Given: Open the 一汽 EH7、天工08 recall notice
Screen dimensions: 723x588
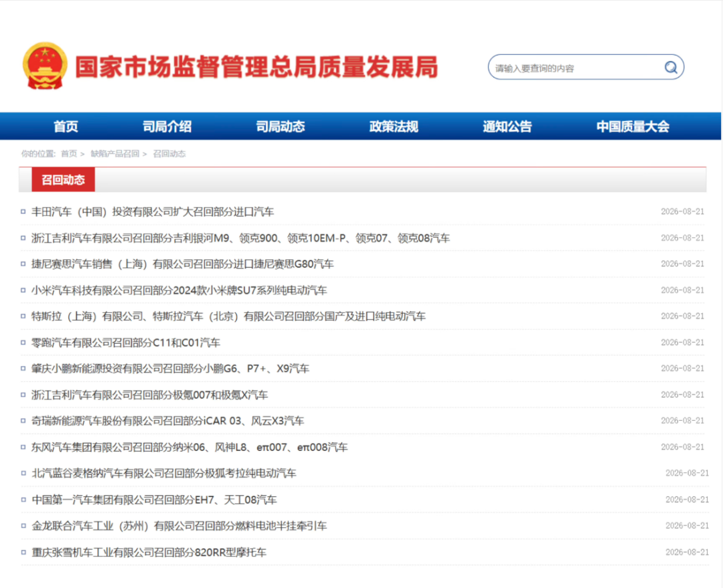Looking at the screenshot, I should click(154, 500).
